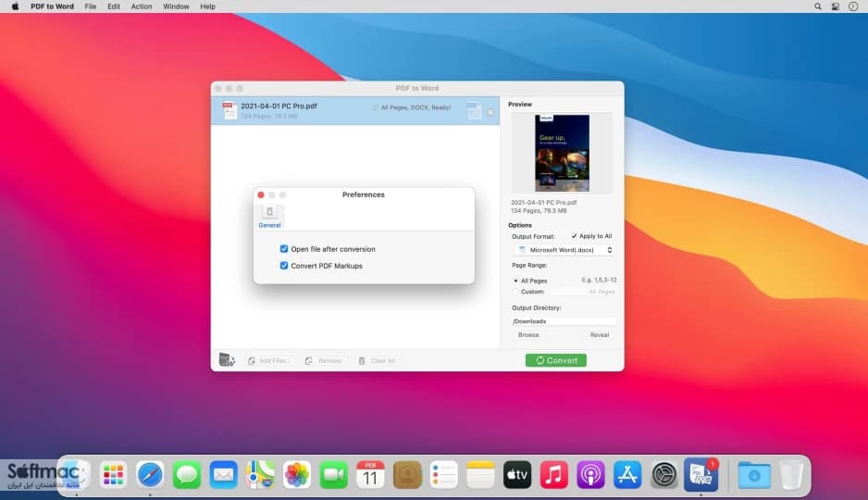Open the File menu
Viewport: 868px width, 500px height.
pos(91,6)
